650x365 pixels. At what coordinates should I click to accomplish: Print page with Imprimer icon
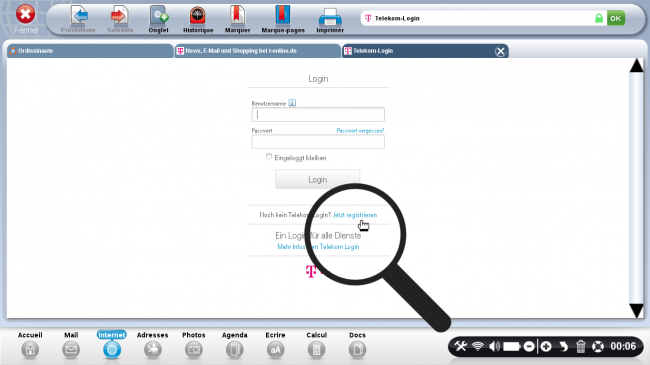(330, 17)
